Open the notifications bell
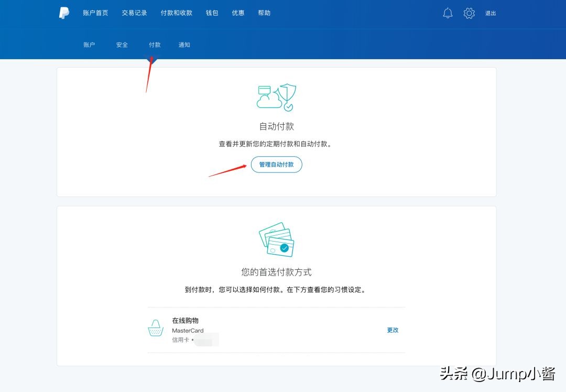The width and height of the screenshot is (566, 392). click(448, 13)
